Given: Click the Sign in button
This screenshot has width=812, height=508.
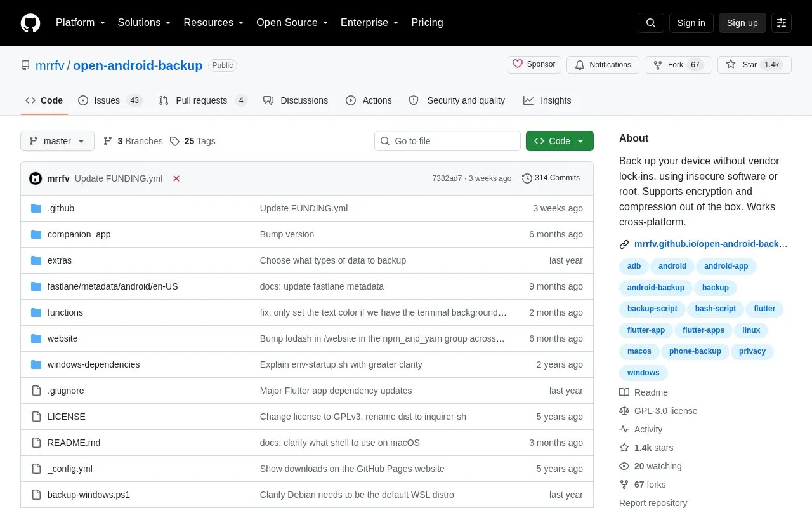Looking at the screenshot, I should coord(691,23).
